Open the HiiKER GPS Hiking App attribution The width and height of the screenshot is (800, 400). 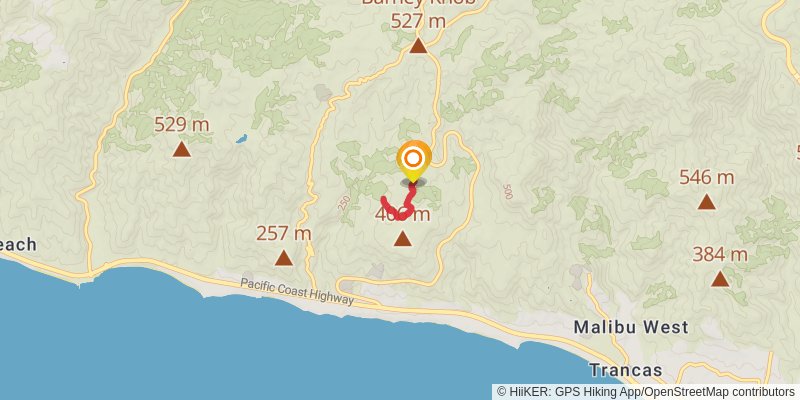point(574,392)
